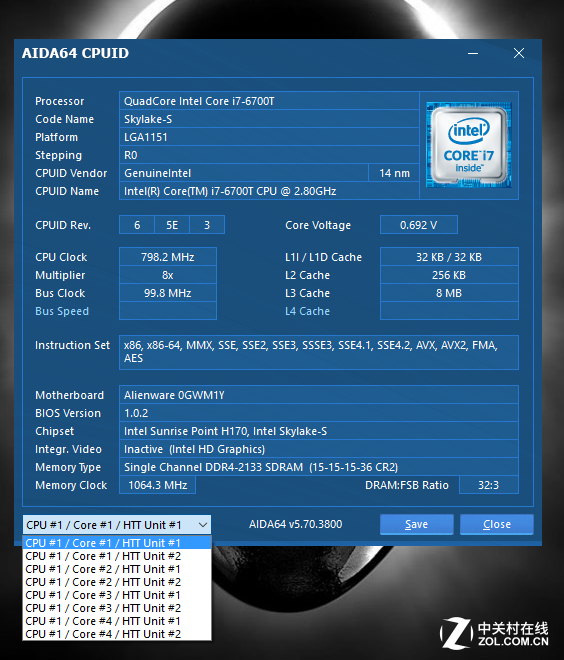Click the stepping value R0
The image size is (564, 660).
(x=269, y=155)
